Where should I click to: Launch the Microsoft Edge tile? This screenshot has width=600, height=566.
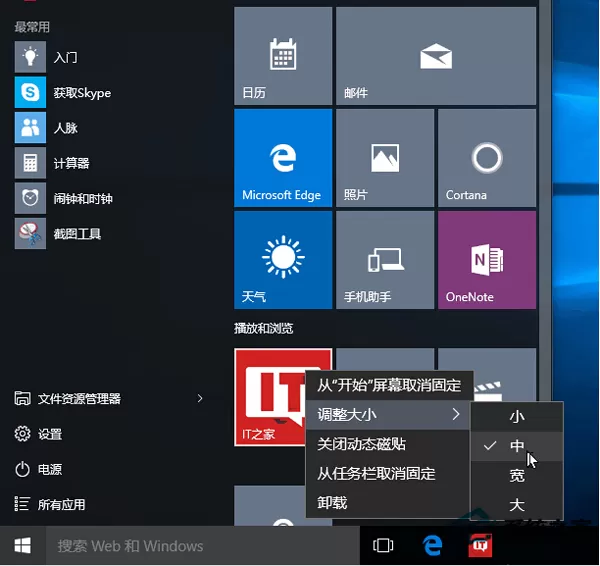click(x=283, y=158)
